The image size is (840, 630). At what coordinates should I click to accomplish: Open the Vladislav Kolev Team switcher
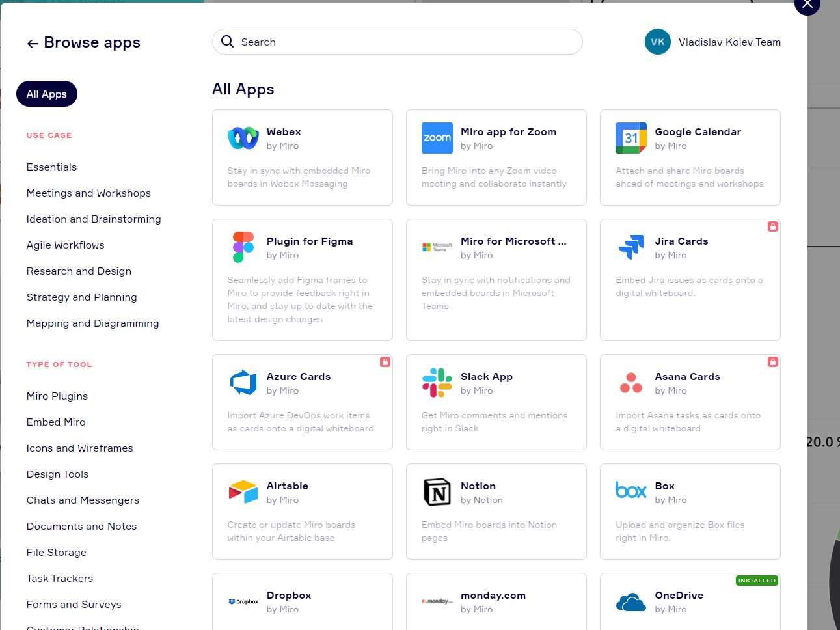point(712,42)
